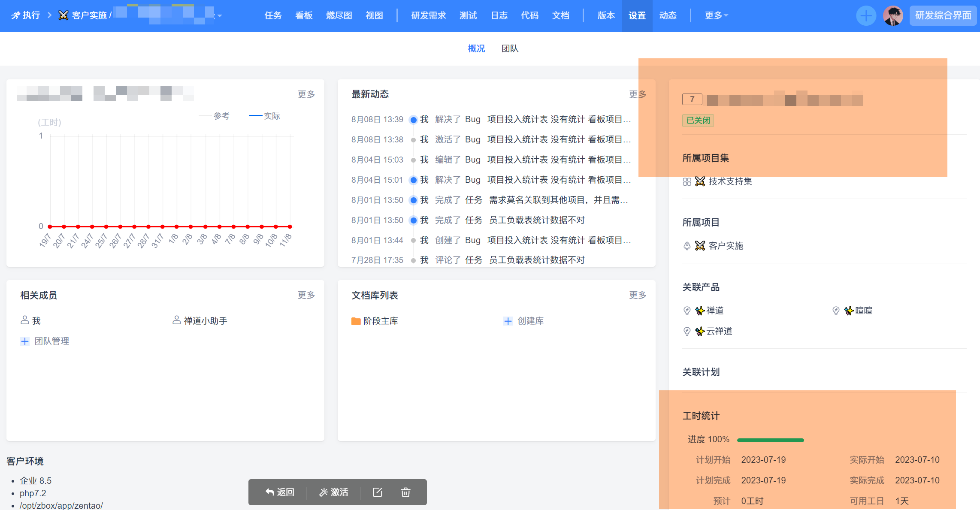Switch to the 团队 tab

(x=510, y=49)
